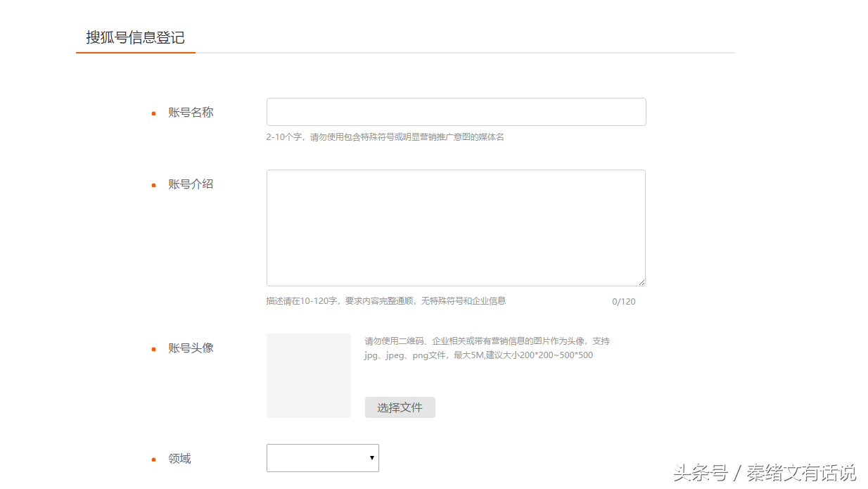The image size is (868, 489).
Task: Click inside the 账号介绍 text area
Action: (x=456, y=227)
